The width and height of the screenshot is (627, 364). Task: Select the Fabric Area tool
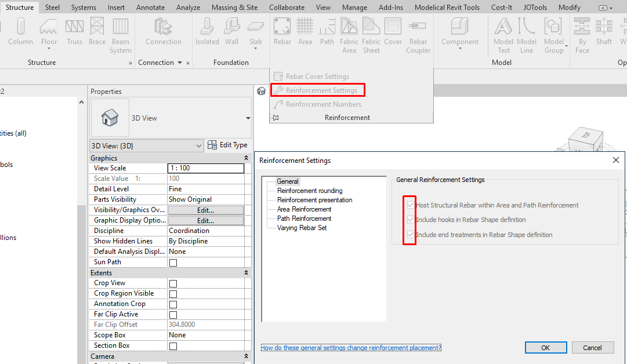click(x=349, y=35)
